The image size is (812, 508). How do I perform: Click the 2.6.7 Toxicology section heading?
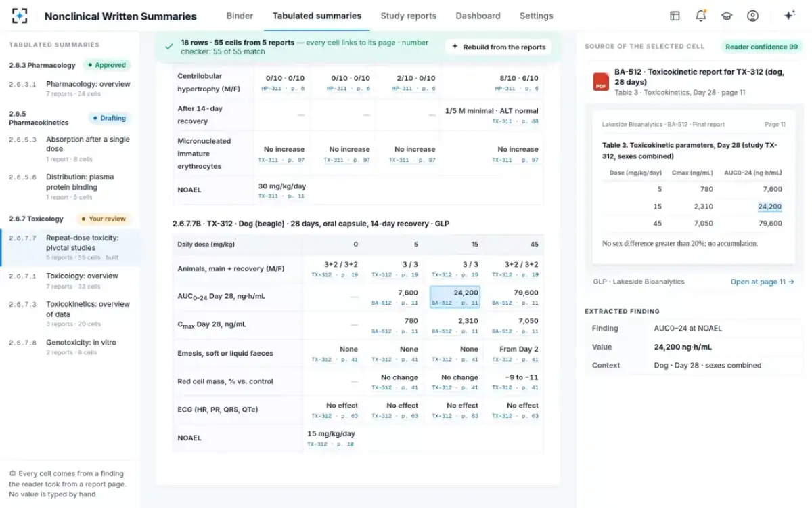point(36,219)
